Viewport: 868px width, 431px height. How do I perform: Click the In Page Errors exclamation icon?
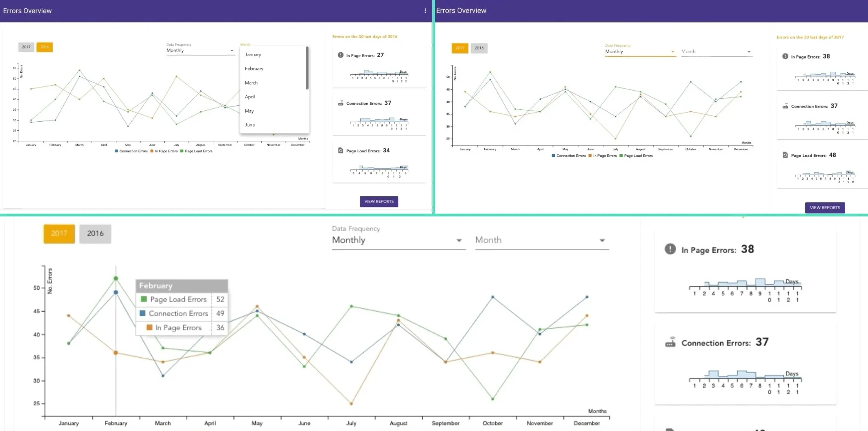[x=340, y=54]
